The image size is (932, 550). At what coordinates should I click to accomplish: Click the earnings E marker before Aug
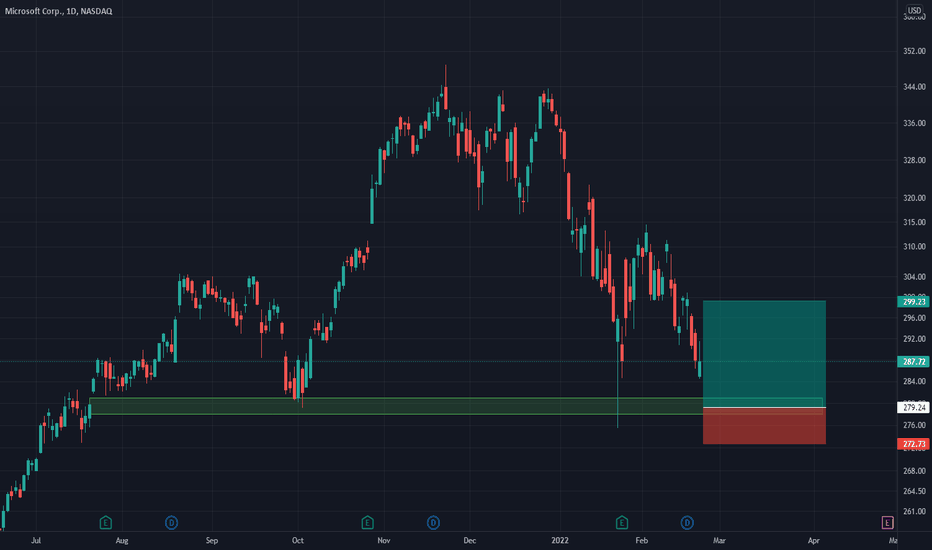[105, 523]
